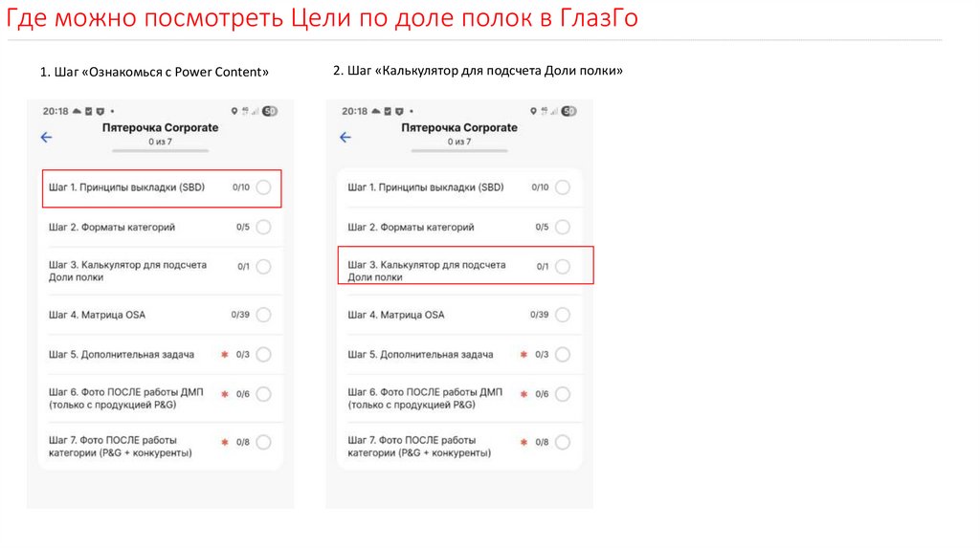
Task: Open Шаг 7. Фото ПОСЛЕ работы категории left screen
Action: (x=161, y=446)
